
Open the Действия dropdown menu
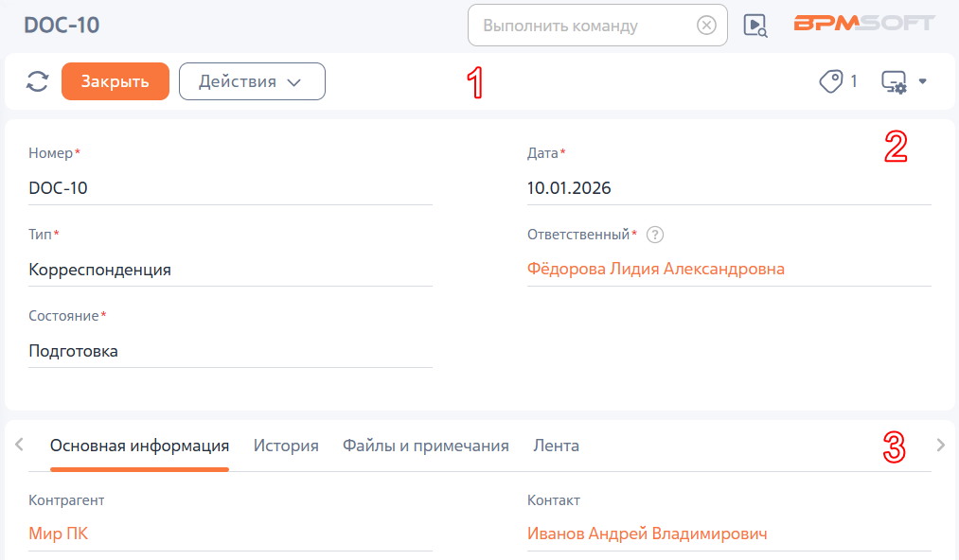[252, 81]
